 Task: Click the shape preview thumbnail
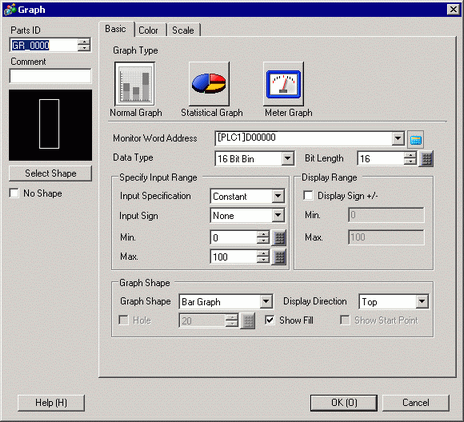(x=50, y=125)
